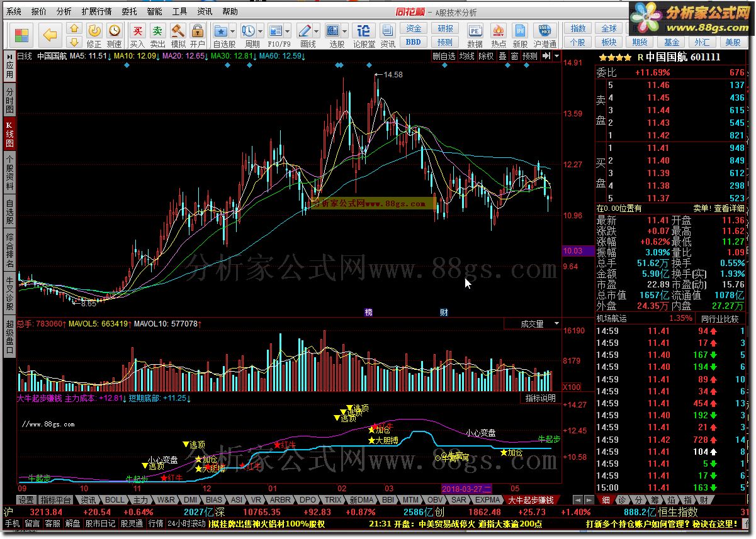Select the EXPMA indicator tab
This screenshot has height=539, width=756.
488,500
